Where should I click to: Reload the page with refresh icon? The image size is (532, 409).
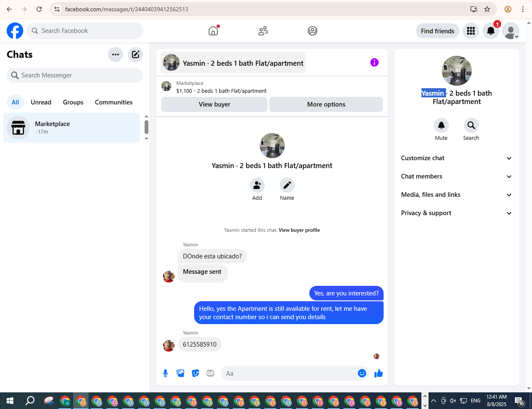click(x=39, y=9)
